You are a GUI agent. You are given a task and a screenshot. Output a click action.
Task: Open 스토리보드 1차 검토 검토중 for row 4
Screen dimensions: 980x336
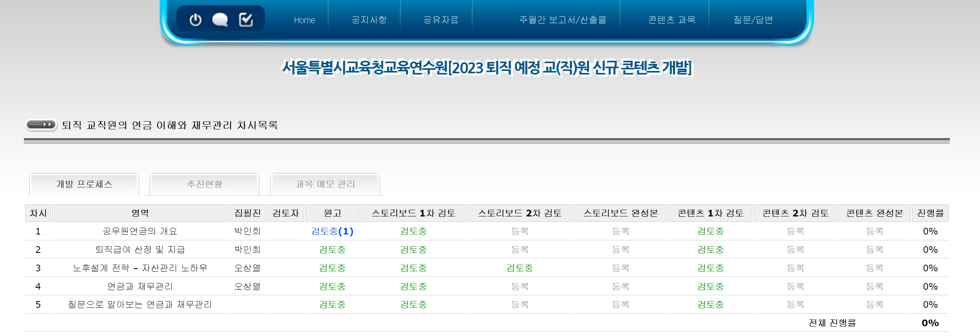(414, 287)
